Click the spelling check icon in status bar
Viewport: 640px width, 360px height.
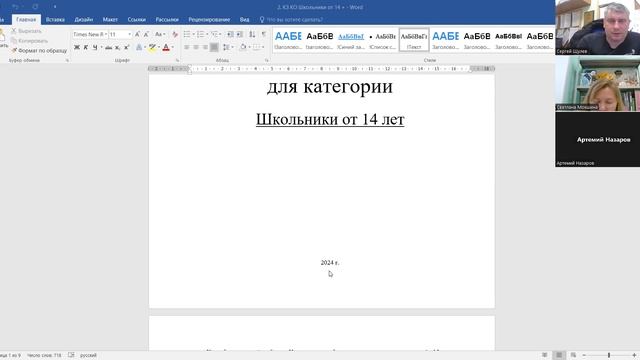click(71, 355)
